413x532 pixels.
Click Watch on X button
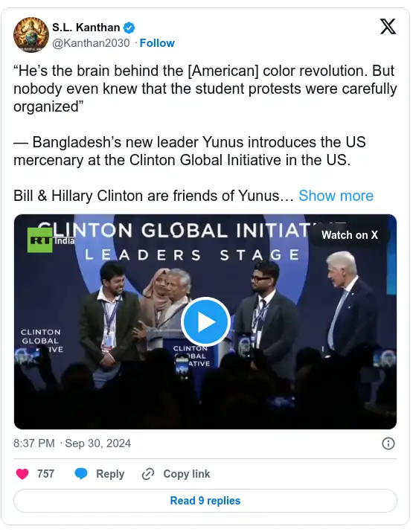pos(350,235)
